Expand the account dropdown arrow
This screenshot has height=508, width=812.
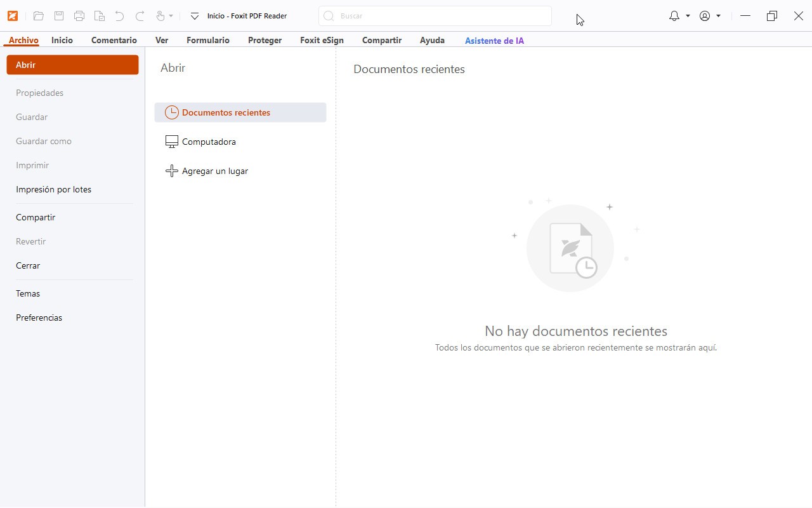718,16
